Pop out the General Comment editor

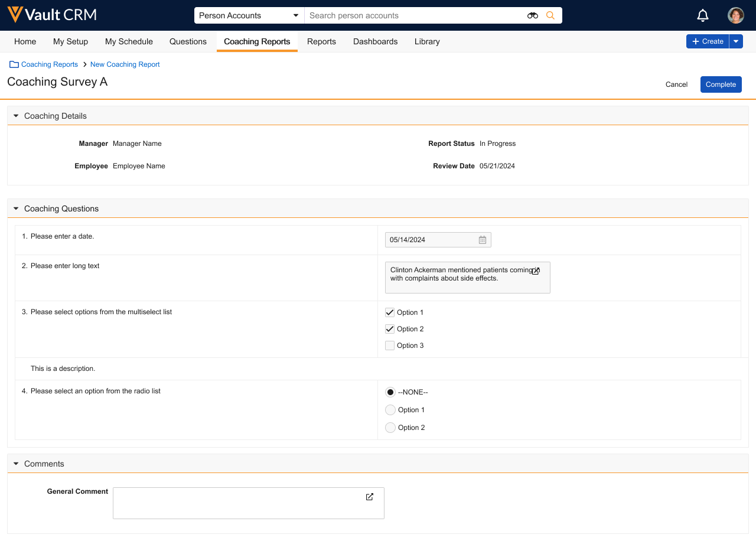[x=370, y=497]
